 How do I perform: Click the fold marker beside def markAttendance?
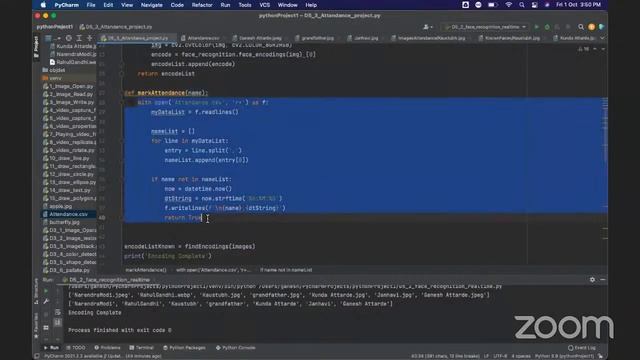tap(122, 93)
